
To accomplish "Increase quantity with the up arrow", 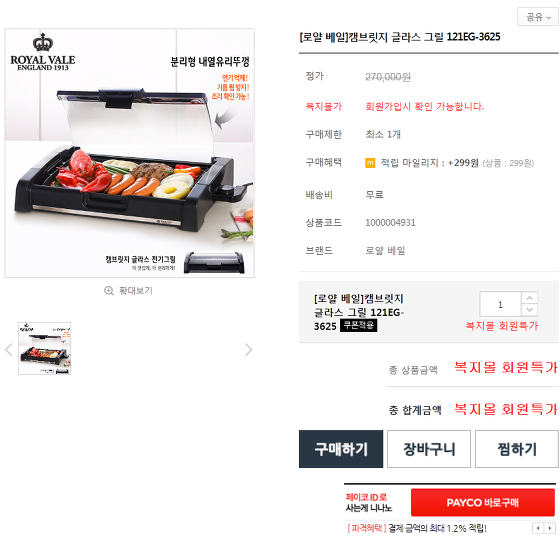I will [530, 298].
